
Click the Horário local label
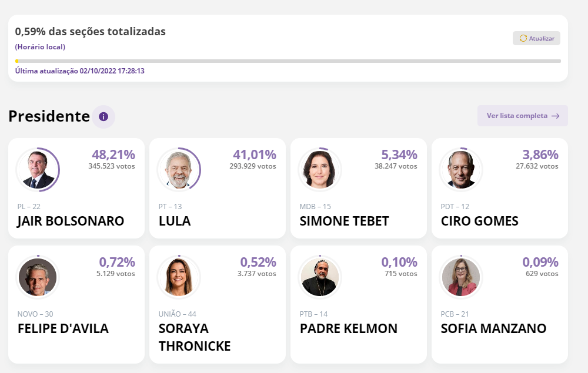pos(40,47)
